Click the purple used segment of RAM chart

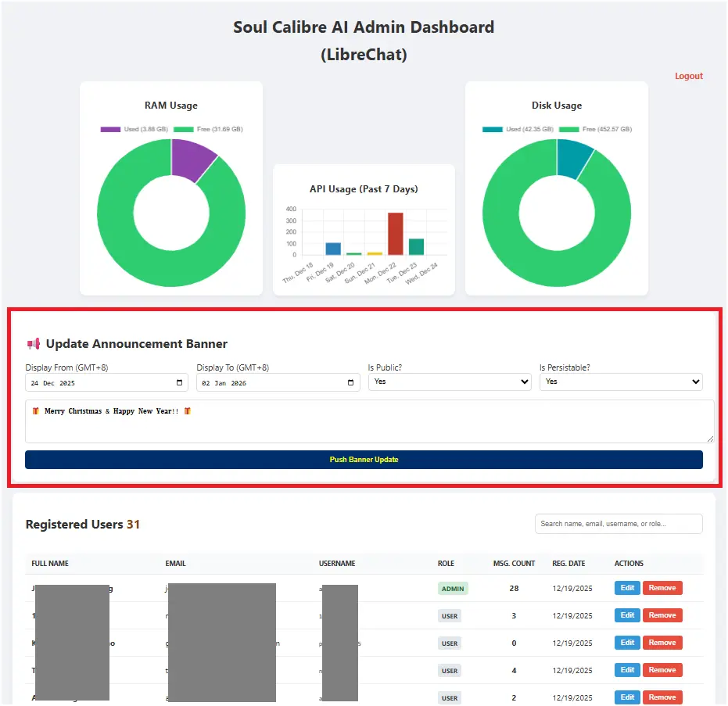[190, 159]
